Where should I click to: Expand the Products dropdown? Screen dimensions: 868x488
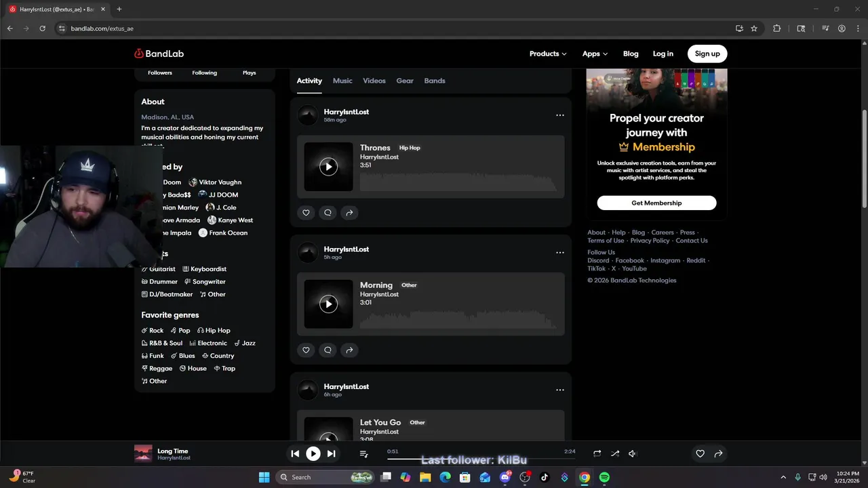[x=548, y=54]
